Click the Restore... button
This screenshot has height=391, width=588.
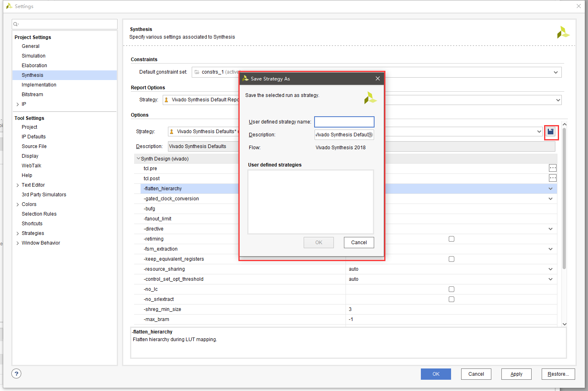558,374
